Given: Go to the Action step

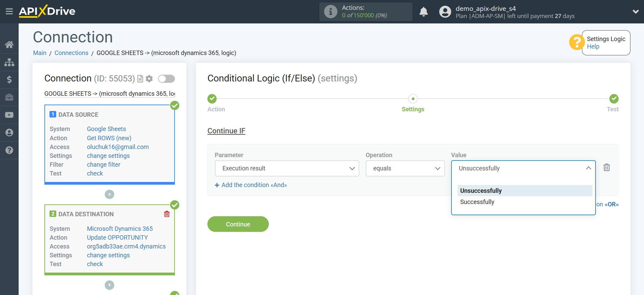Looking at the screenshot, I should [212, 99].
